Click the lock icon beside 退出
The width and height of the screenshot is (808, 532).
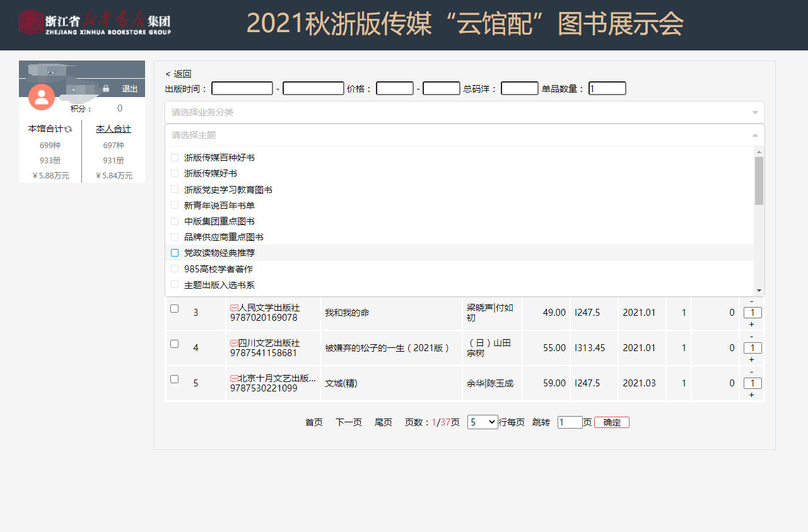point(106,89)
